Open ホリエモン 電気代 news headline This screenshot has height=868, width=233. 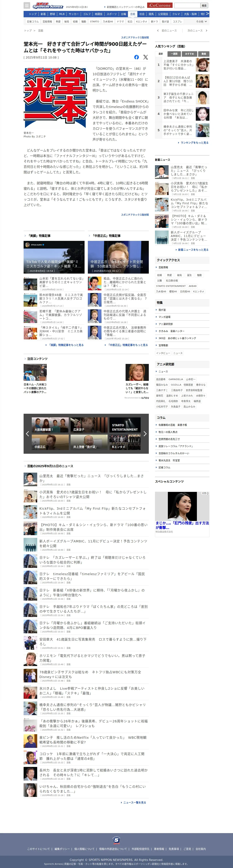[x=92, y=658]
